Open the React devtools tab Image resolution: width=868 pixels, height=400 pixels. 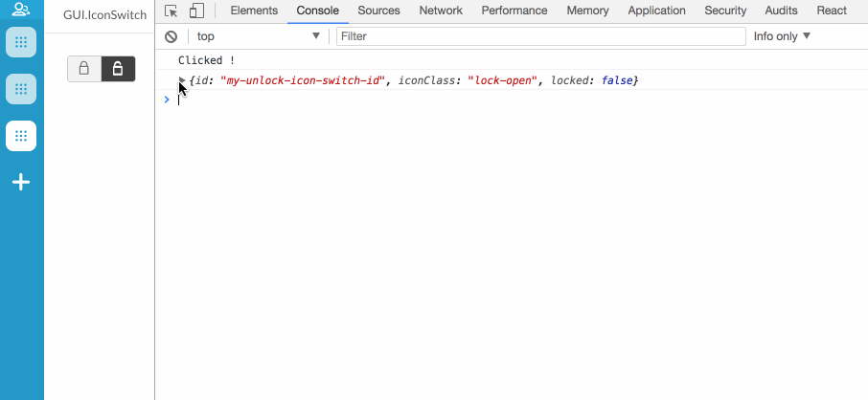coord(832,11)
